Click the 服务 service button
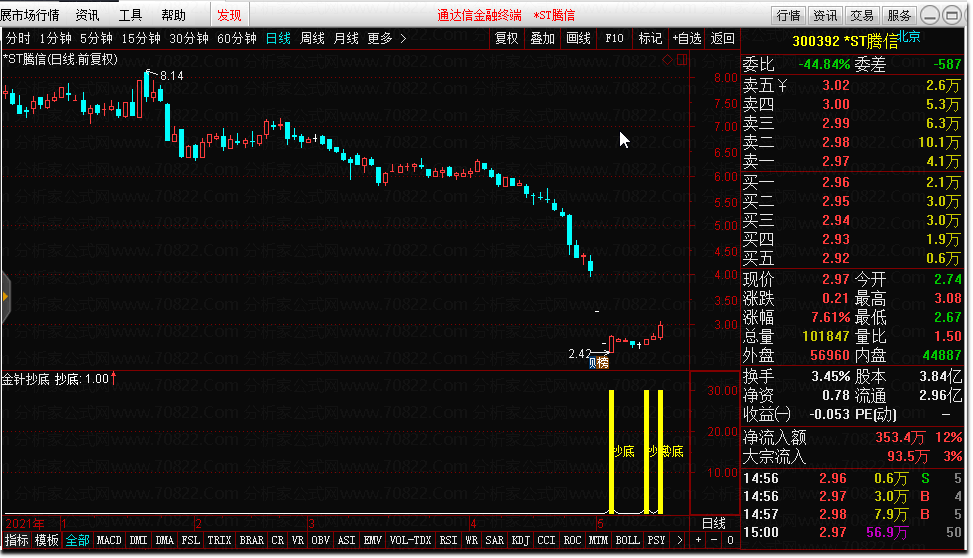Screen dimensions: 973x558 coord(899,15)
